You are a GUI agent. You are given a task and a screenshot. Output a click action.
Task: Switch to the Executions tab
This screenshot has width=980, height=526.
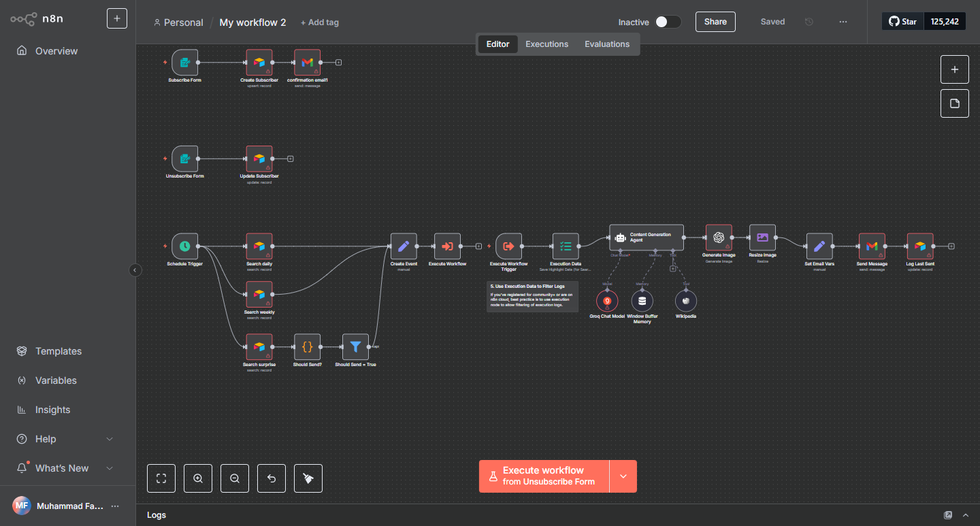546,44
